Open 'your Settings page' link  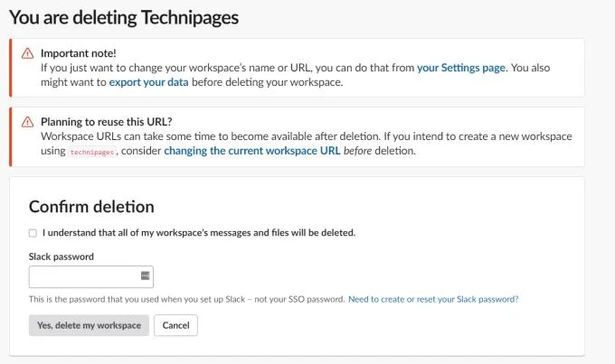coord(462,68)
